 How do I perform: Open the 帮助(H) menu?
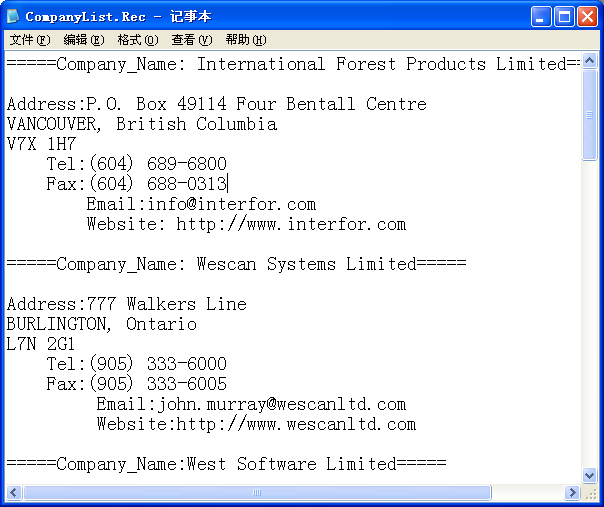[x=245, y=40]
